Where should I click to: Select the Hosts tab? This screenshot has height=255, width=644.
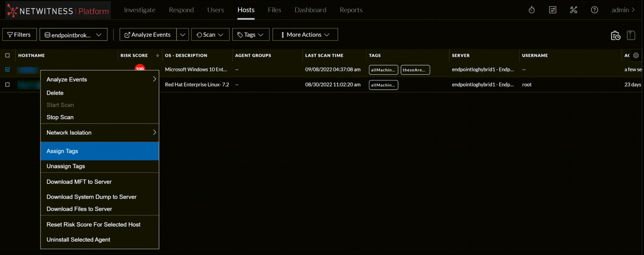(246, 10)
